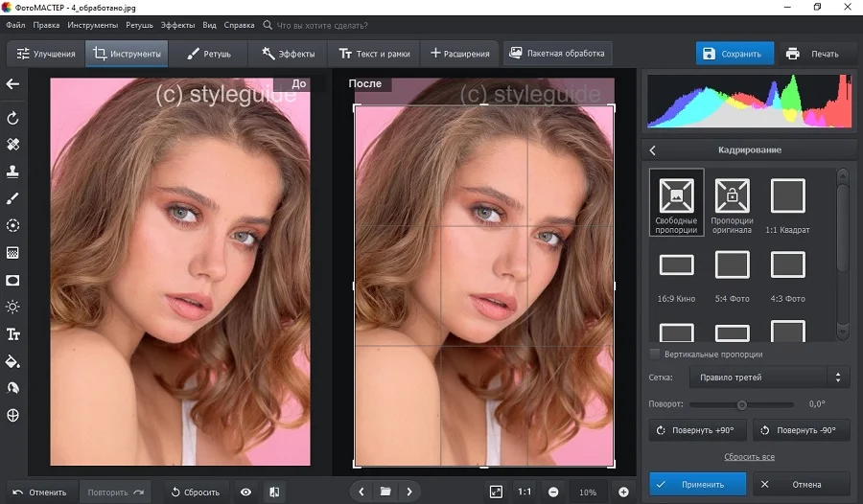The width and height of the screenshot is (863, 504).
Task: Click the Применить button
Action: (697, 484)
